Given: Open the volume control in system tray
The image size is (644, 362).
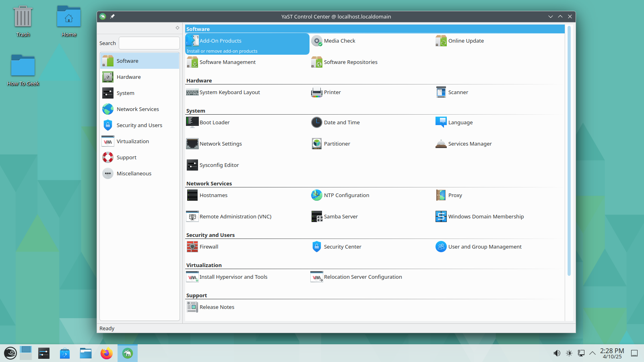Looking at the screenshot, I should tap(557, 353).
